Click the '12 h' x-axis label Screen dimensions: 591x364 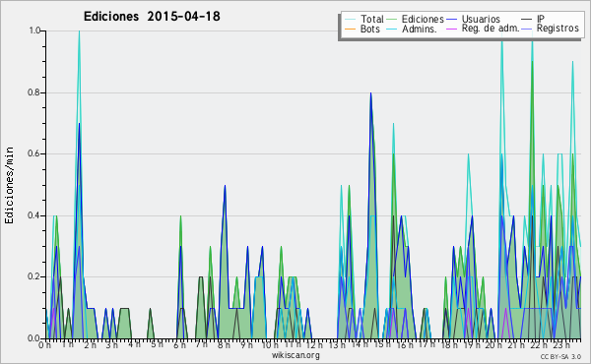click(315, 344)
